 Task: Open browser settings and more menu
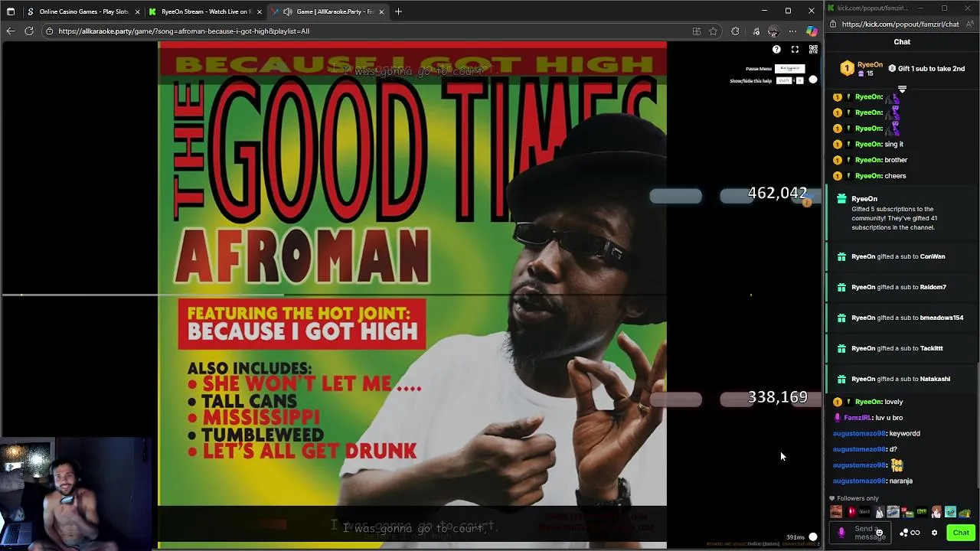coord(792,31)
